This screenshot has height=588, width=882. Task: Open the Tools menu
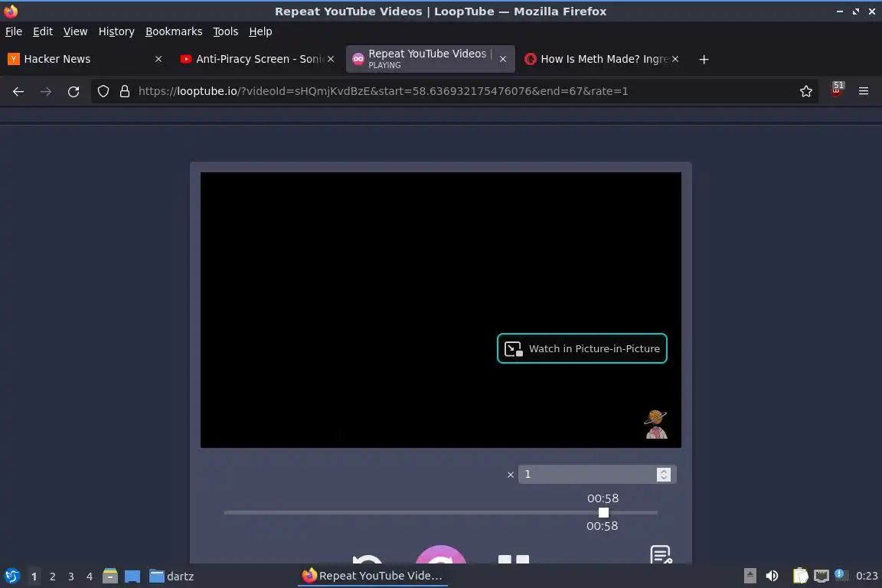coord(226,31)
